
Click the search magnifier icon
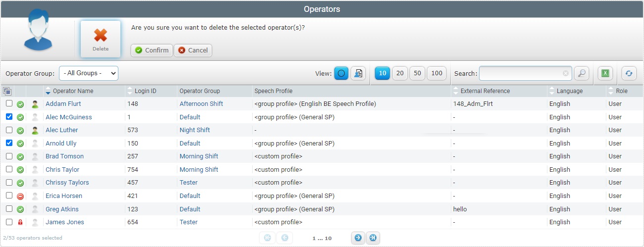582,73
